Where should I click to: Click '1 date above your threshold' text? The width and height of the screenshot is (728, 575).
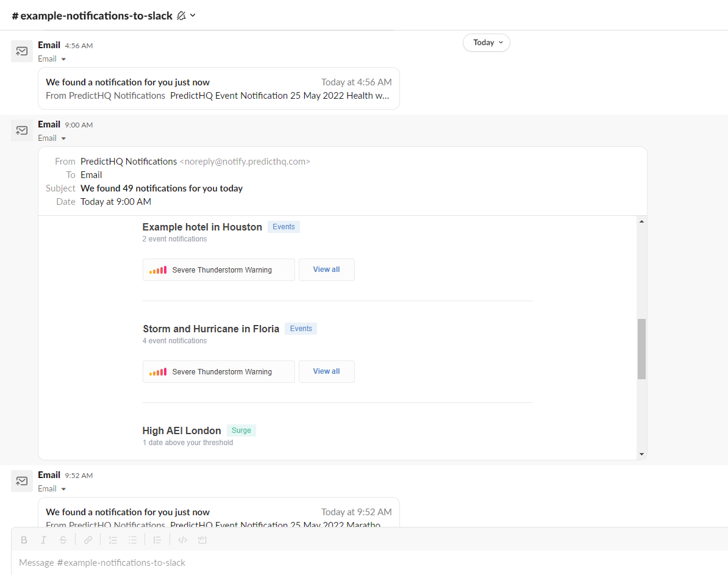click(188, 443)
